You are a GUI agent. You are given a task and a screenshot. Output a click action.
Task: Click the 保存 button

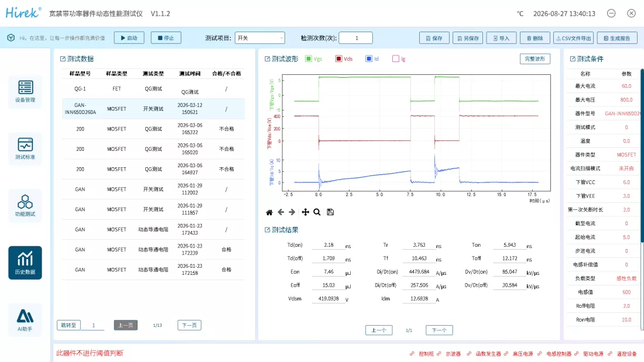[x=434, y=38]
